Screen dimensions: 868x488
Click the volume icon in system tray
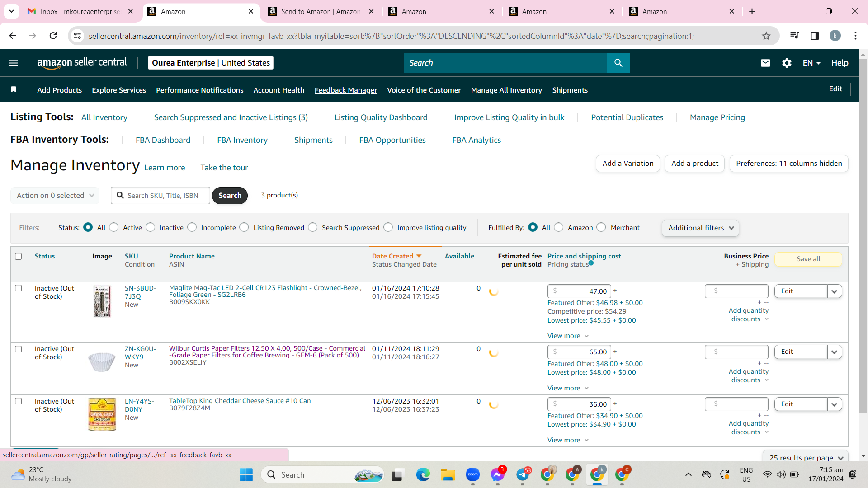781,474
